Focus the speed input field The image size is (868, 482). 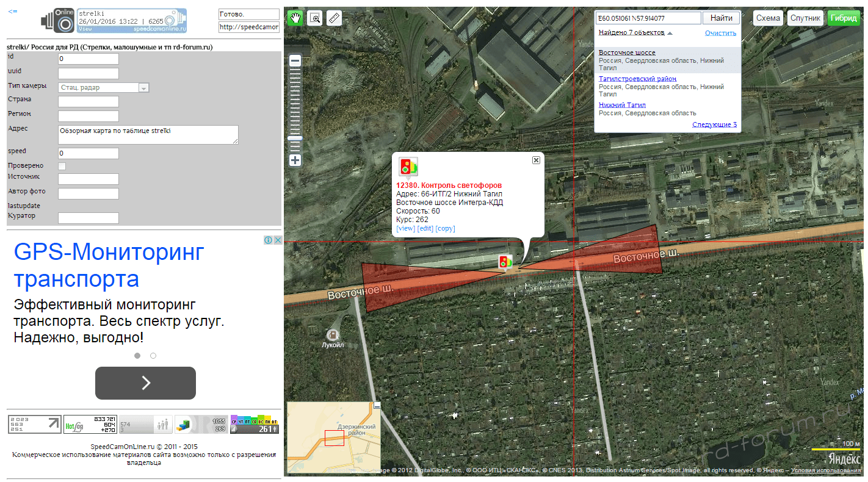point(89,153)
